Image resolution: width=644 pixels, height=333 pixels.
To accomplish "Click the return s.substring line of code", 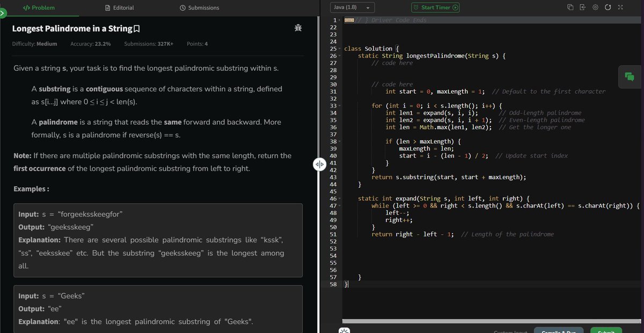I will [449, 177].
